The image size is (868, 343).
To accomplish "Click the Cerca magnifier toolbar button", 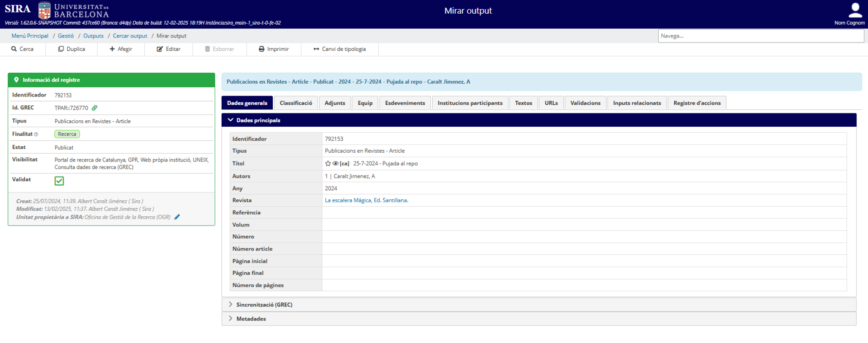I will (x=22, y=49).
